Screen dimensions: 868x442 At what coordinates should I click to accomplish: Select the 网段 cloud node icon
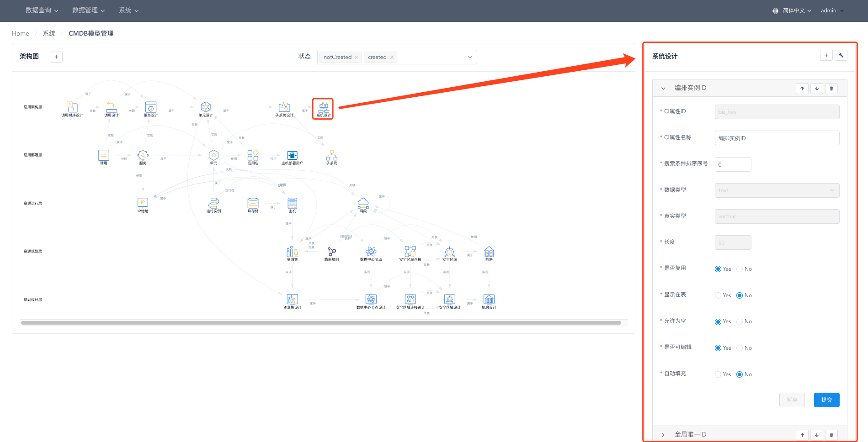pos(363,203)
